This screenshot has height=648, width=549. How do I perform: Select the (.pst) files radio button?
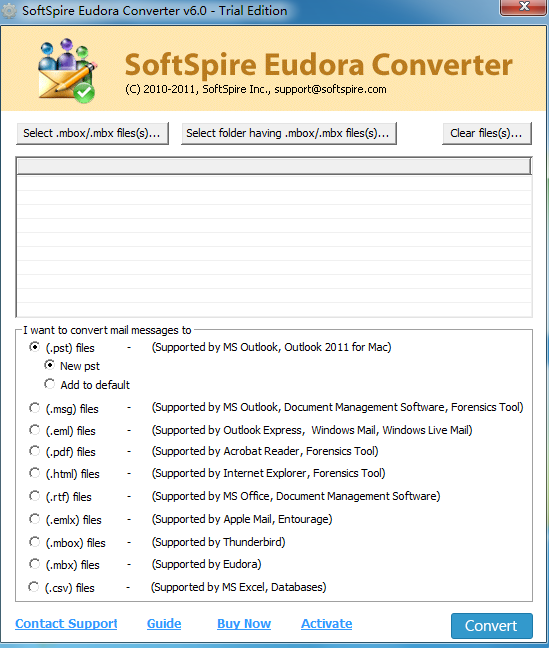(34, 347)
